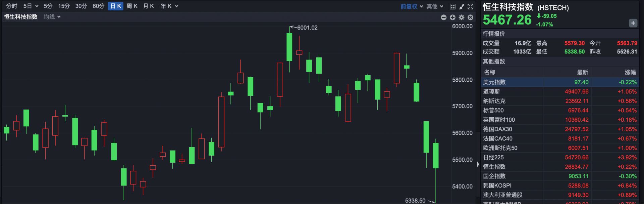Zoom in chart with circled plus icon
Image resolution: width=644 pixels, height=204 pixels.
click(x=452, y=17)
